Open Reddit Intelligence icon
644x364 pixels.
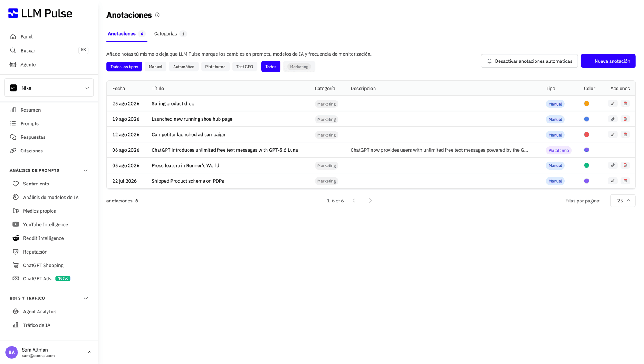point(16,238)
